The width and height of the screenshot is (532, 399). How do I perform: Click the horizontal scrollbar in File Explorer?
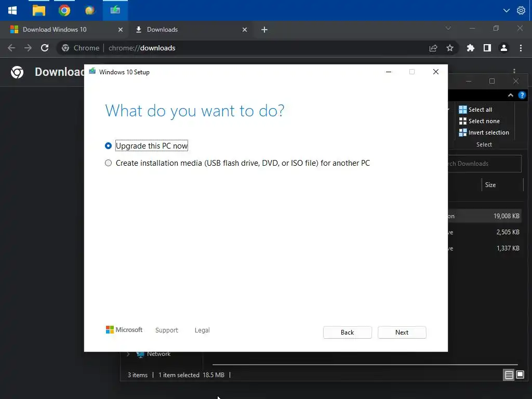point(365,365)
